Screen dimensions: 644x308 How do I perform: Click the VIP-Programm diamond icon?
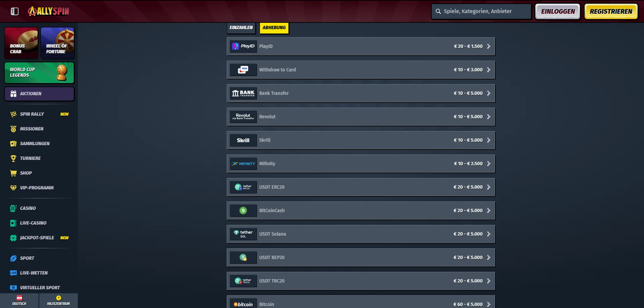pyautogui.click(x=13, y=188)
